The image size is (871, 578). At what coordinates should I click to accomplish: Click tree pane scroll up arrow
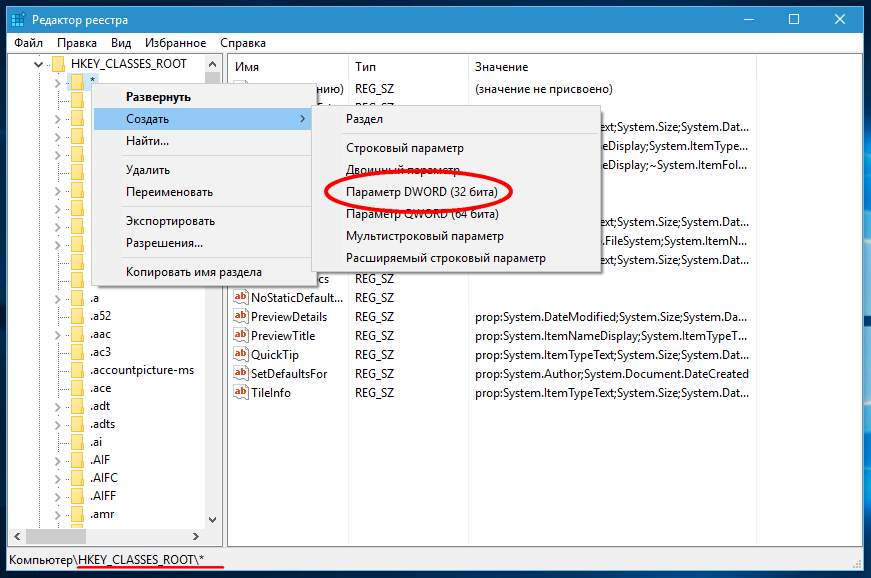click(212, 64)
